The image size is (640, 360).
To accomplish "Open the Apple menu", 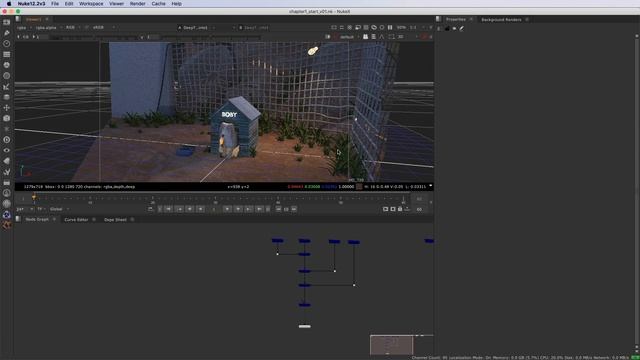I will (x=9, y=4).
